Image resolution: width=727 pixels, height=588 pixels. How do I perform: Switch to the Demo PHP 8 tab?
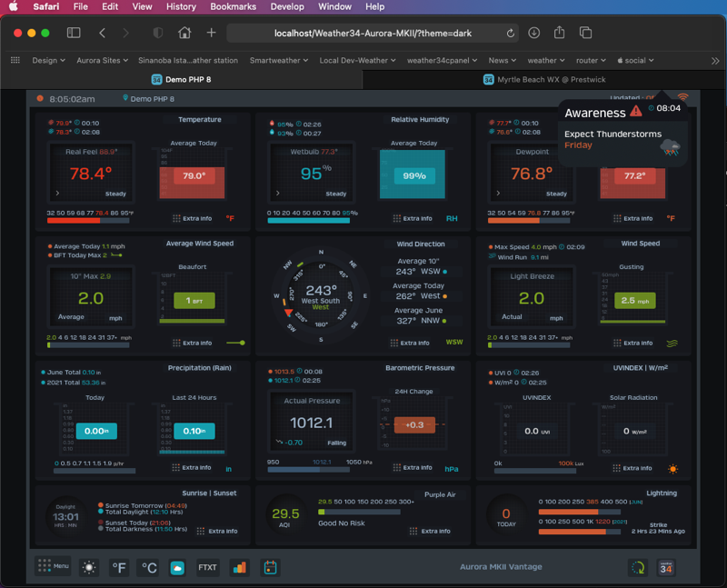tap(181, 79)
